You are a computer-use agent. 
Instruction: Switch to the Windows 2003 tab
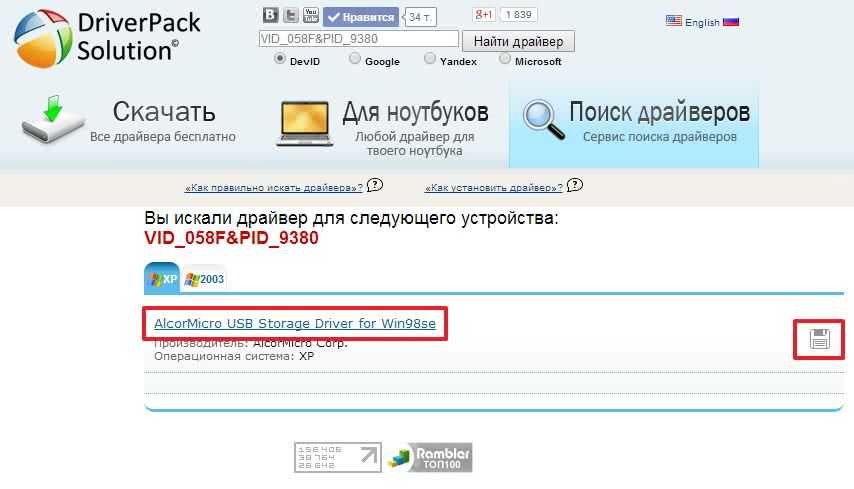point(205,279)
